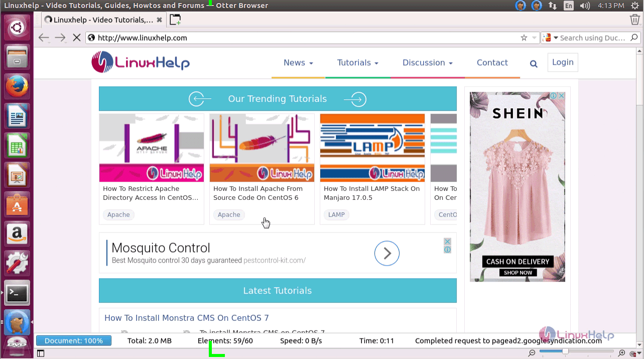Open the closed tabs trash icon
This screenshot has height=359, width=644.
tap(635, 20)
